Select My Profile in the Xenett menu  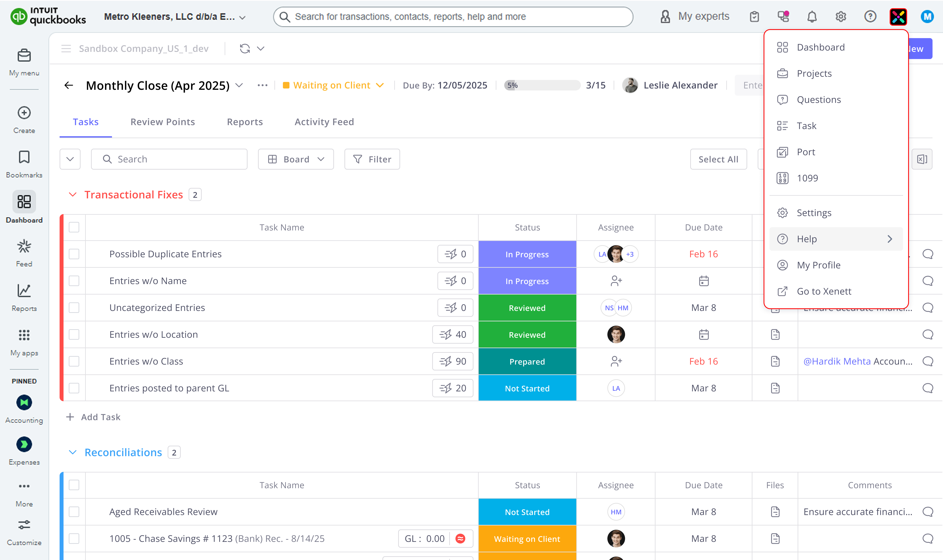(x=819, y=265)
